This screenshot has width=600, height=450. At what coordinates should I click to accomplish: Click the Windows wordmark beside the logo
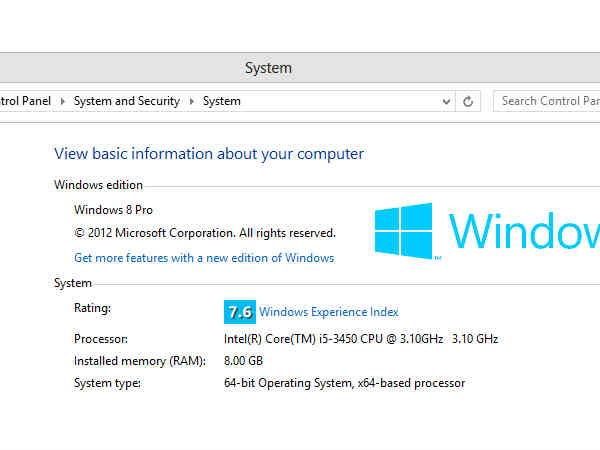pos(523,232)
